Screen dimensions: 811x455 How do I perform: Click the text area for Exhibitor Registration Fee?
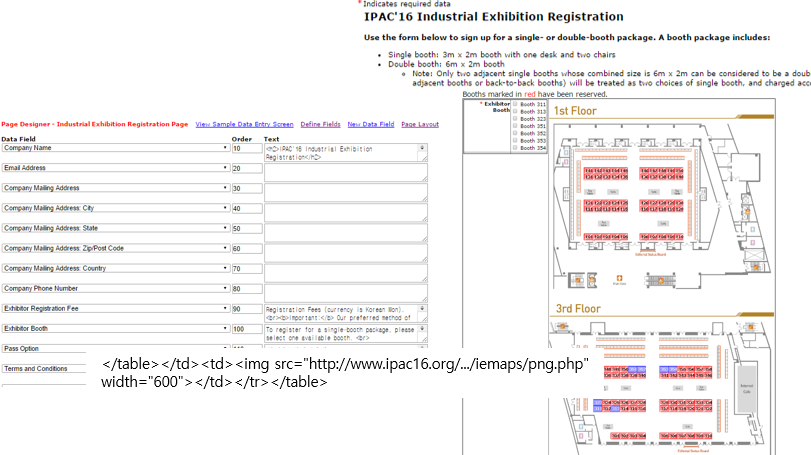(x=345, y=313)
